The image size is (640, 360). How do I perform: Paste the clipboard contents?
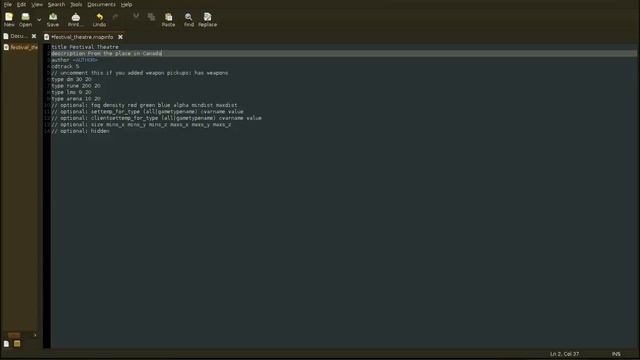point(168,19)
